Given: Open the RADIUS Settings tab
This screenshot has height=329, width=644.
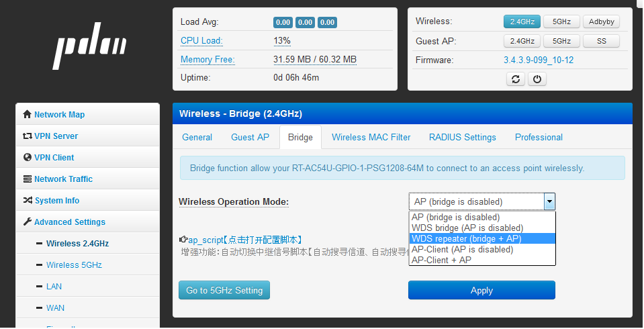Looking at the screenshot, I should tap(462, 137).
